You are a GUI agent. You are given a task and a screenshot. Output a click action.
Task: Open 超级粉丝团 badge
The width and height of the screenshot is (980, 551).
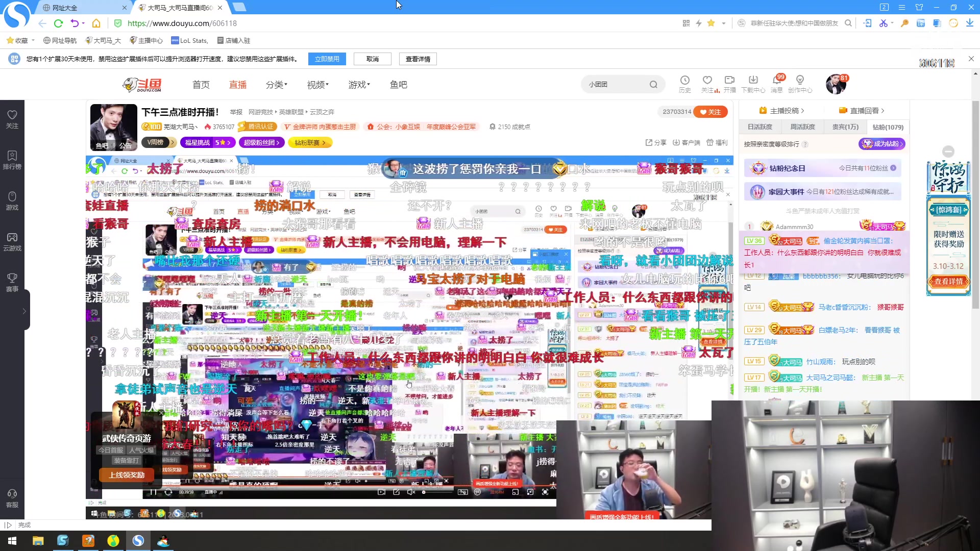coord(262,143)
